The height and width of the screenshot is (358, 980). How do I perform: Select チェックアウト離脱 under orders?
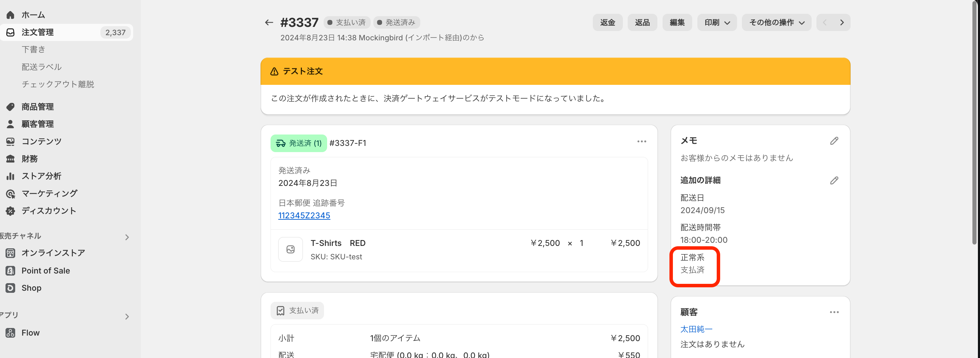[x=58, y=84]
